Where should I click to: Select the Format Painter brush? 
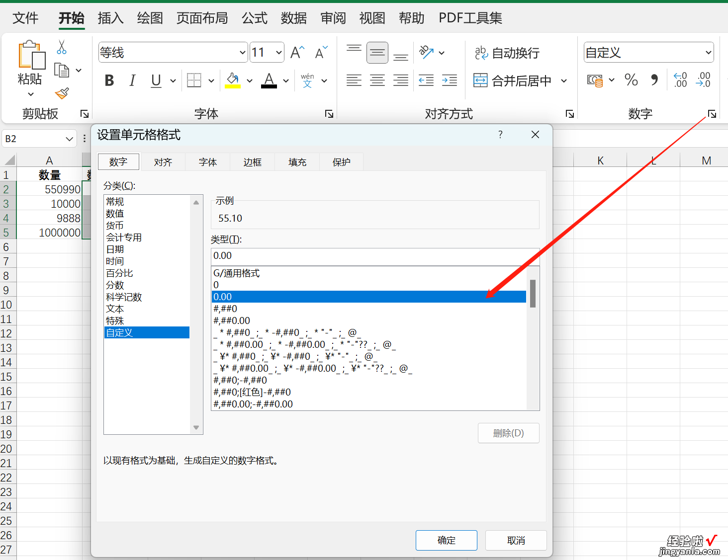(x=62, y=93)
